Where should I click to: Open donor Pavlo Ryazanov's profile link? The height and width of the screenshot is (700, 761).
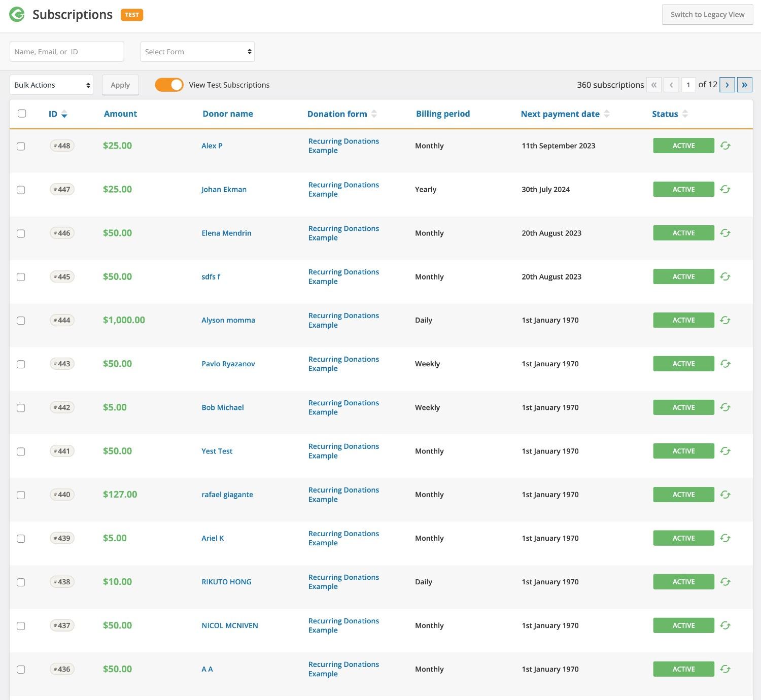coord(228,364)
